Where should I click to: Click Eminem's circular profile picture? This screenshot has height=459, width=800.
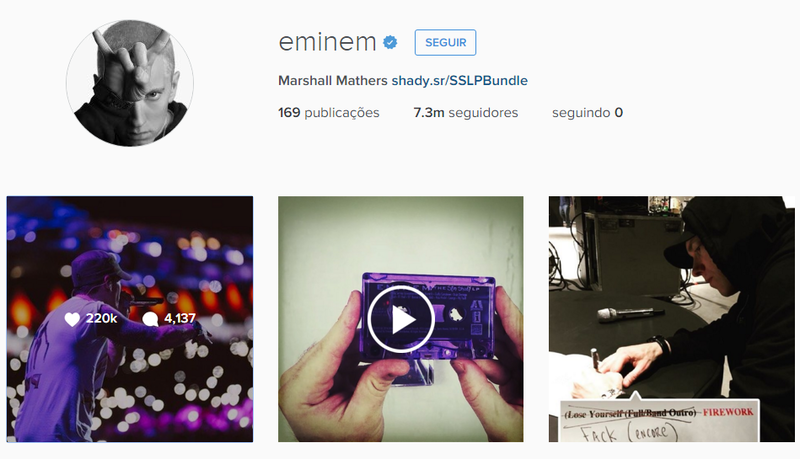click(x=130, y=83)
